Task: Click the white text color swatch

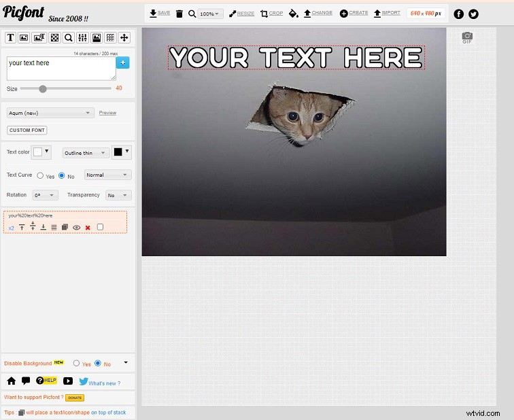Action: pos(37,152)
